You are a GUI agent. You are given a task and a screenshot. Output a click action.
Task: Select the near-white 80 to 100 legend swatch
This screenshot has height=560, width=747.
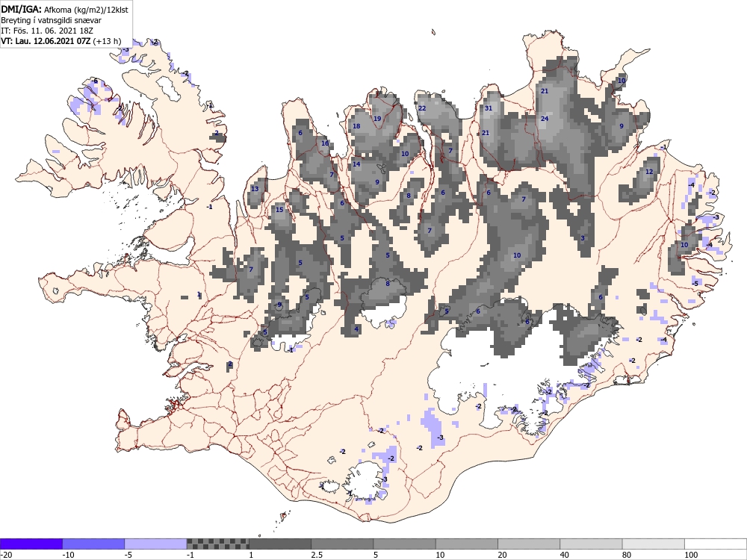pyautogui.click(x=654, y=544)
